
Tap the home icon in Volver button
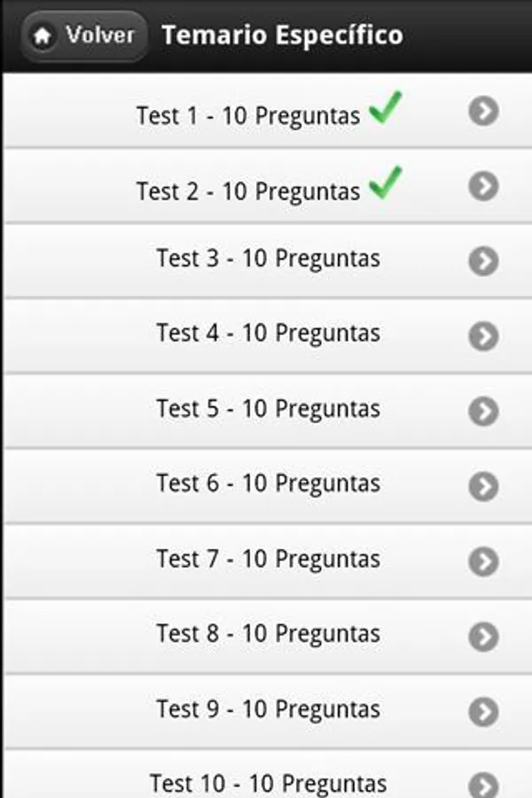pyautogui.click(x=43, y=35)
